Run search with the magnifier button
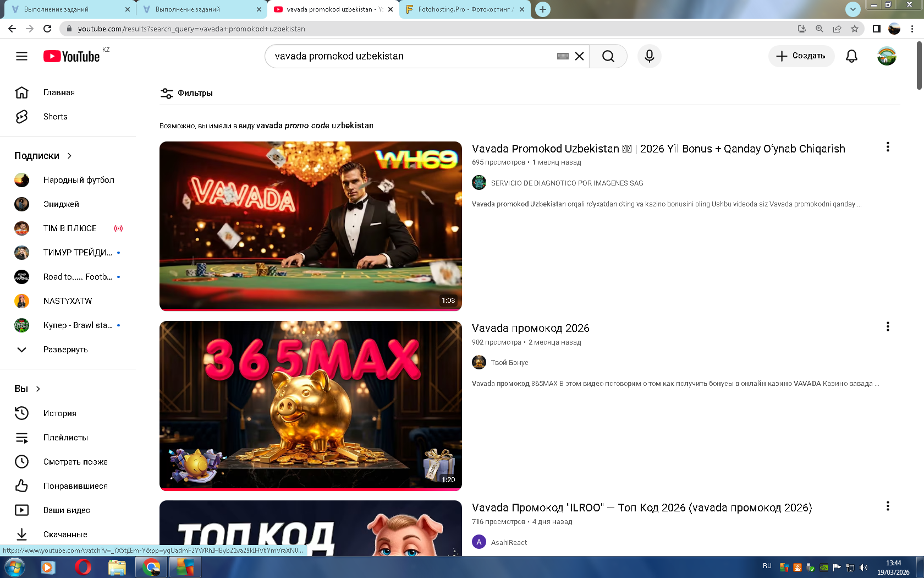Screen dimensions: 924x578 pyautogui.click(x=608, y=56)
